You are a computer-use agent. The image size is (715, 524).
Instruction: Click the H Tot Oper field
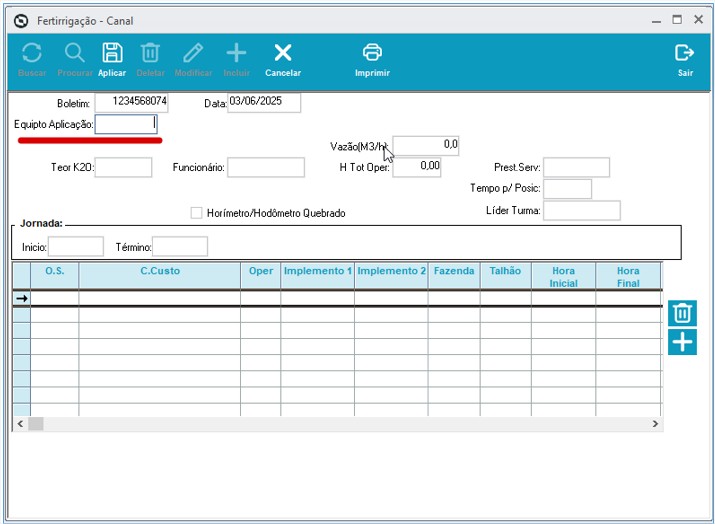[x=417, y=167]
